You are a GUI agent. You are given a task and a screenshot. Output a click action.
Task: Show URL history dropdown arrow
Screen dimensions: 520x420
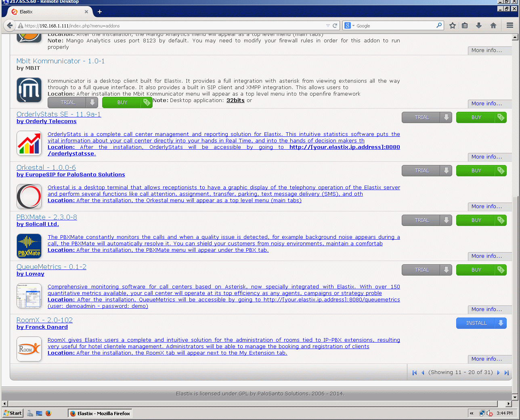point(328,25)
